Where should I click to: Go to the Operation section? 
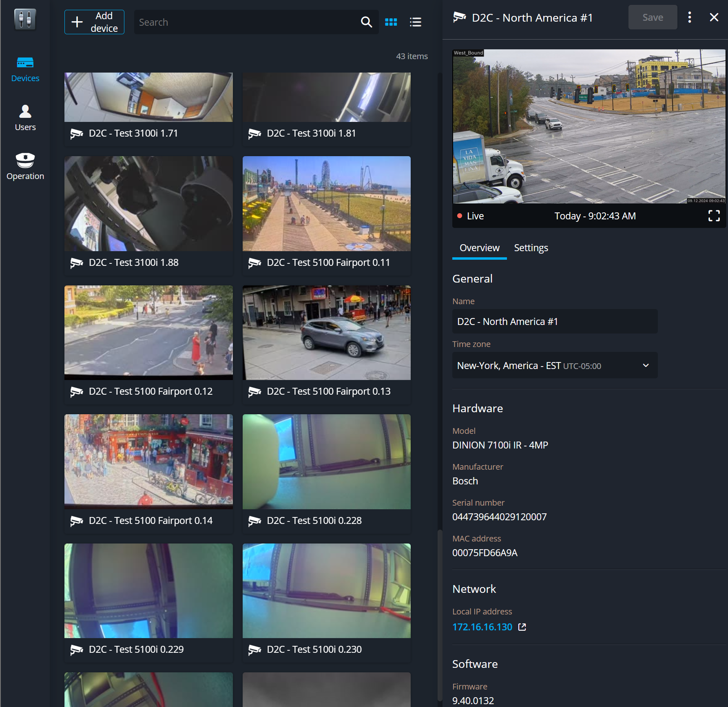point(25,167)
